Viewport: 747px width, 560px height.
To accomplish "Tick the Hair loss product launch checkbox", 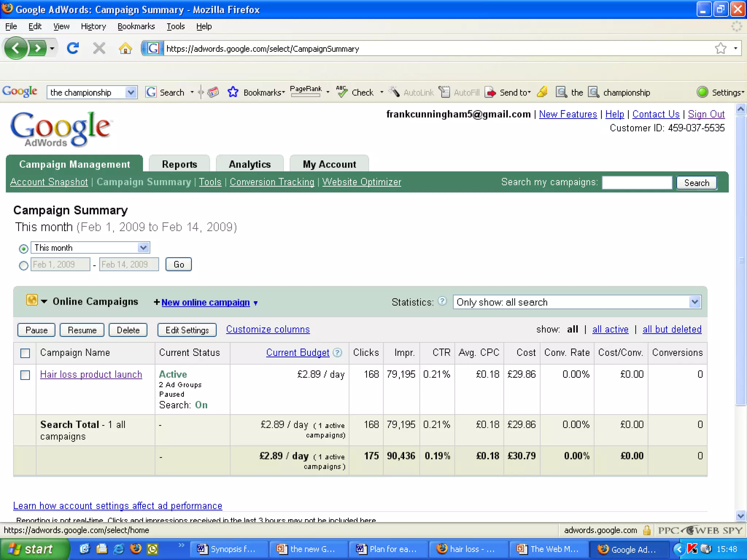I will [25, 375].
